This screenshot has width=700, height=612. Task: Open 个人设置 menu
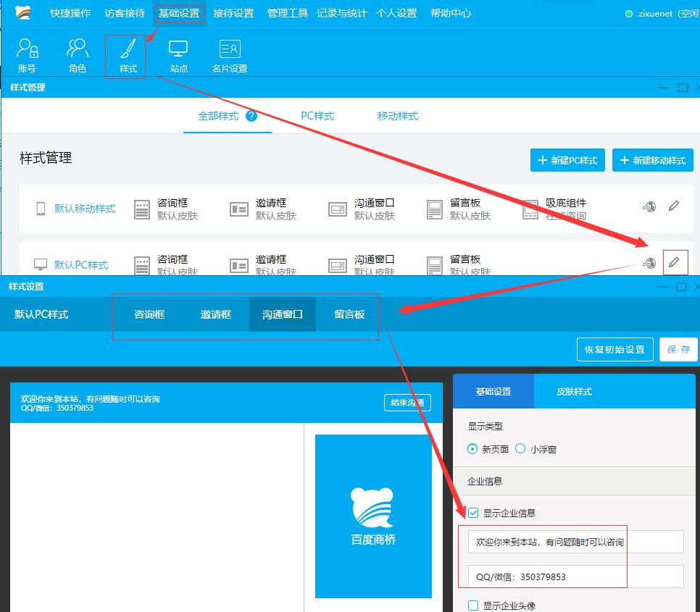tap(396, 13)
